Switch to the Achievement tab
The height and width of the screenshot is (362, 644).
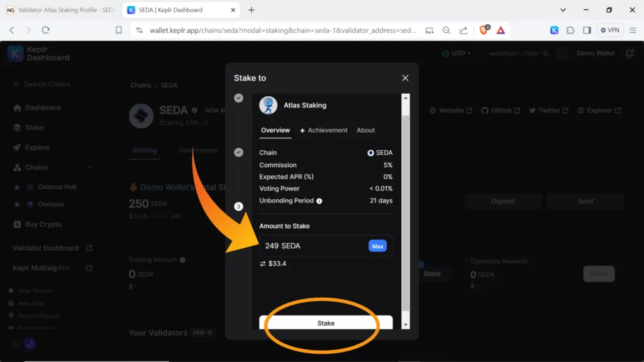323,130
